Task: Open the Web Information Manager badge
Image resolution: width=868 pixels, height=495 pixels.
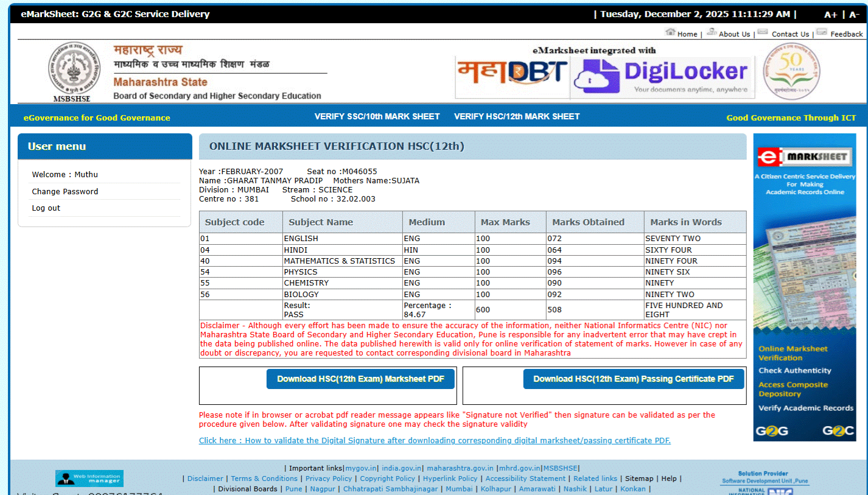Action: point(89,478)
